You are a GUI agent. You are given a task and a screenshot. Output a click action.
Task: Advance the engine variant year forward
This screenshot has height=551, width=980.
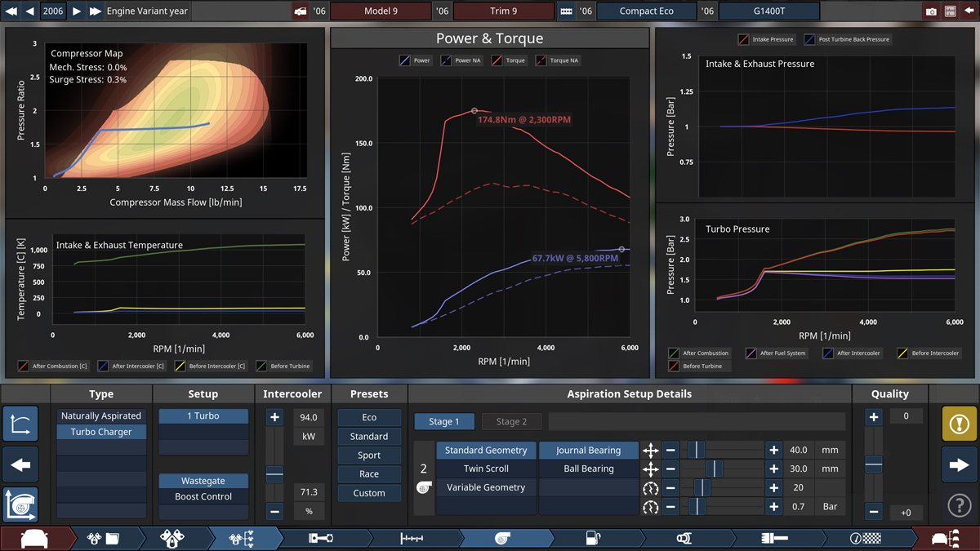point(77,11)
